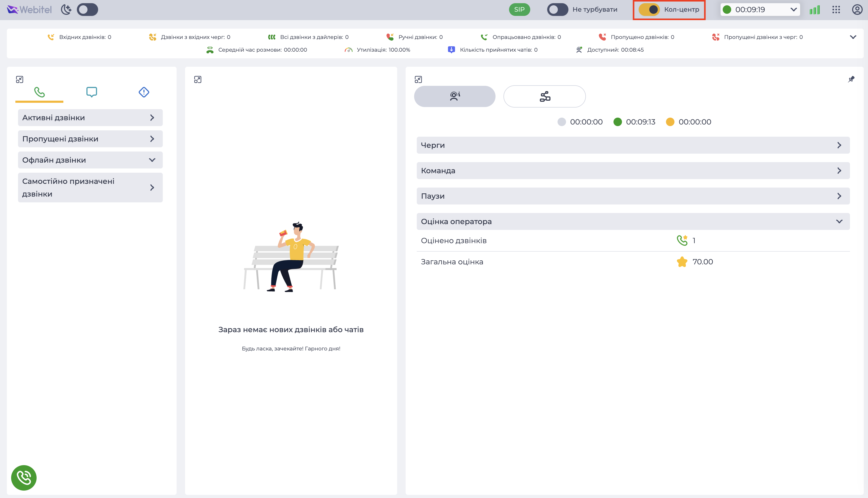
Task: Select the flow/processing pill button
Action: click(x=544, y=96)
